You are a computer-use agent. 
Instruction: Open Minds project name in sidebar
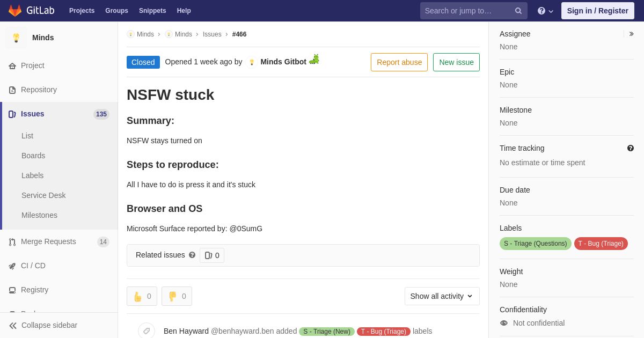pyautogui.click(x=43, y=38)
